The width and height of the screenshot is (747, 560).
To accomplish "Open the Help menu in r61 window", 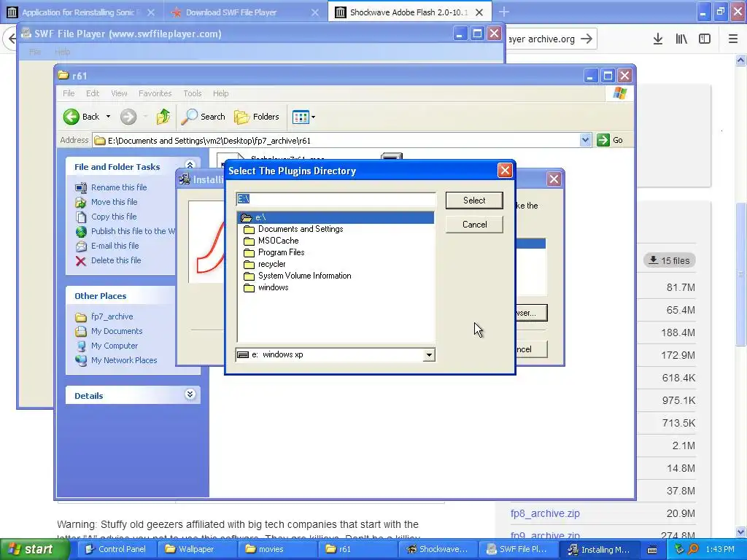I will pos(220,93).
